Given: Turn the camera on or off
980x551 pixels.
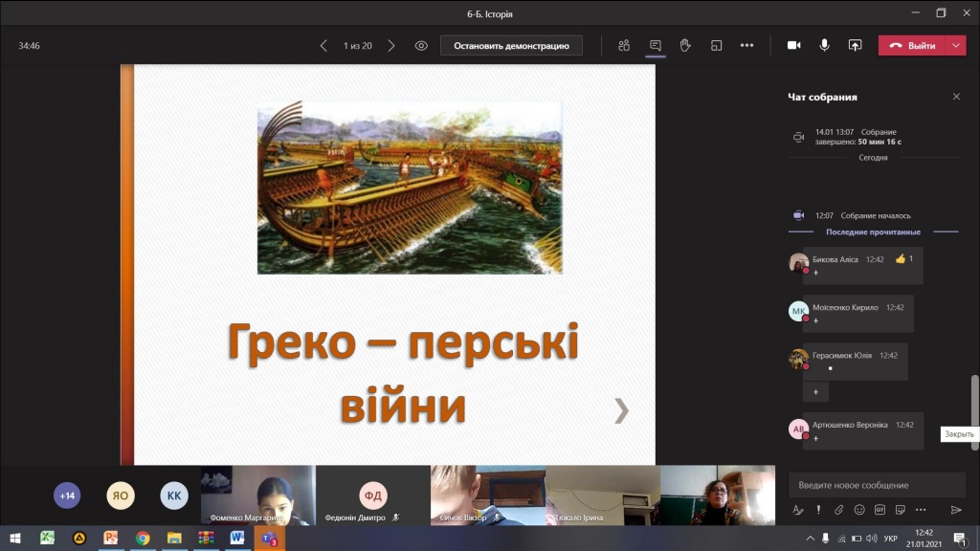Looking at the screenshot, I should click(x=793, y=46).
